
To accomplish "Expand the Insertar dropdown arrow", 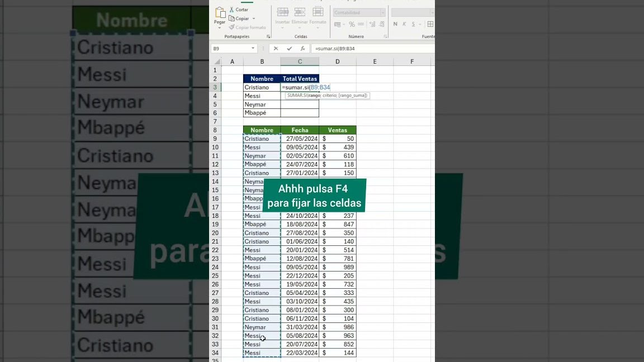I will point(282,28).
